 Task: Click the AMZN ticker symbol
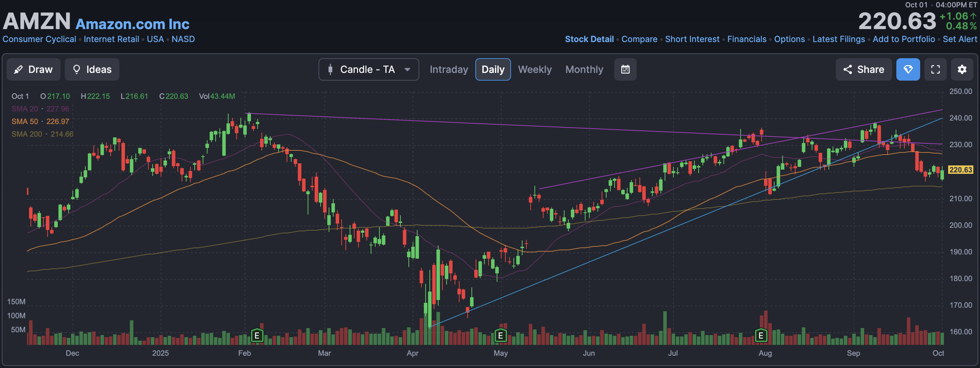[36, 21]
